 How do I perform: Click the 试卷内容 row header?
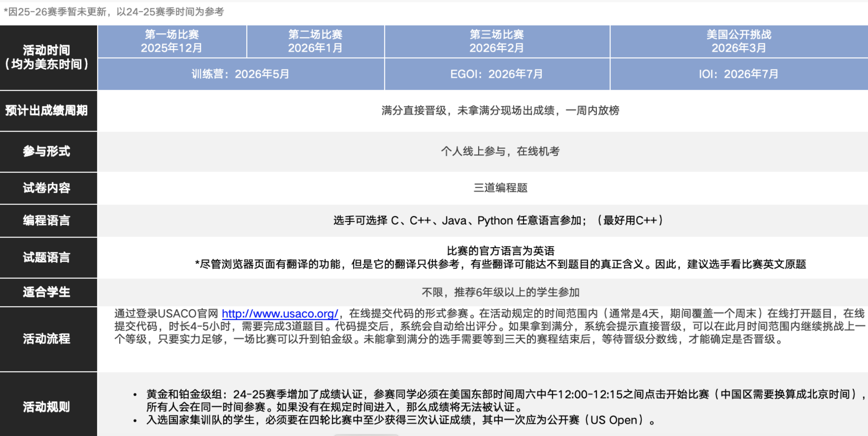47,188
